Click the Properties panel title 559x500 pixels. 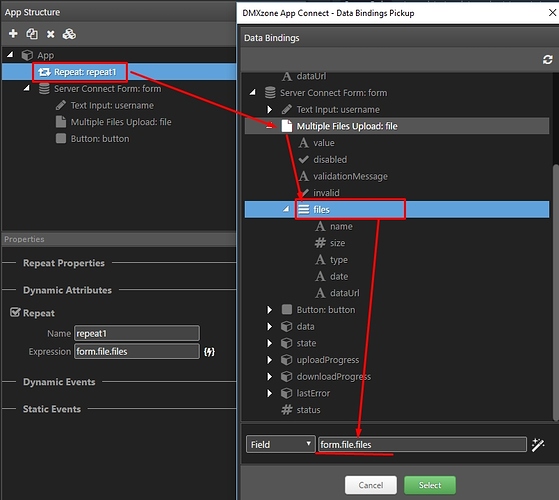click(24, 239)
